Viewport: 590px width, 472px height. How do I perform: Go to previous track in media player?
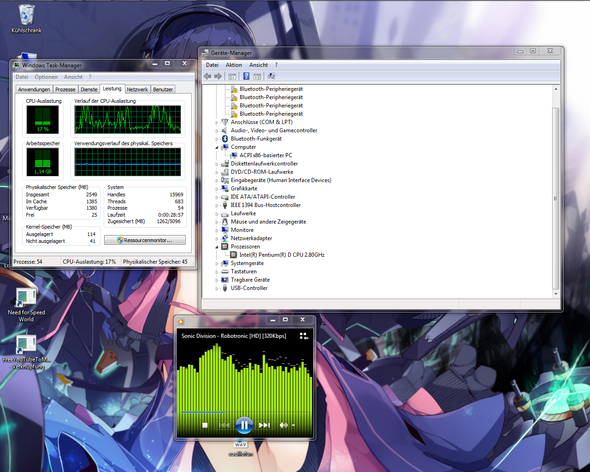coord(224,425)
